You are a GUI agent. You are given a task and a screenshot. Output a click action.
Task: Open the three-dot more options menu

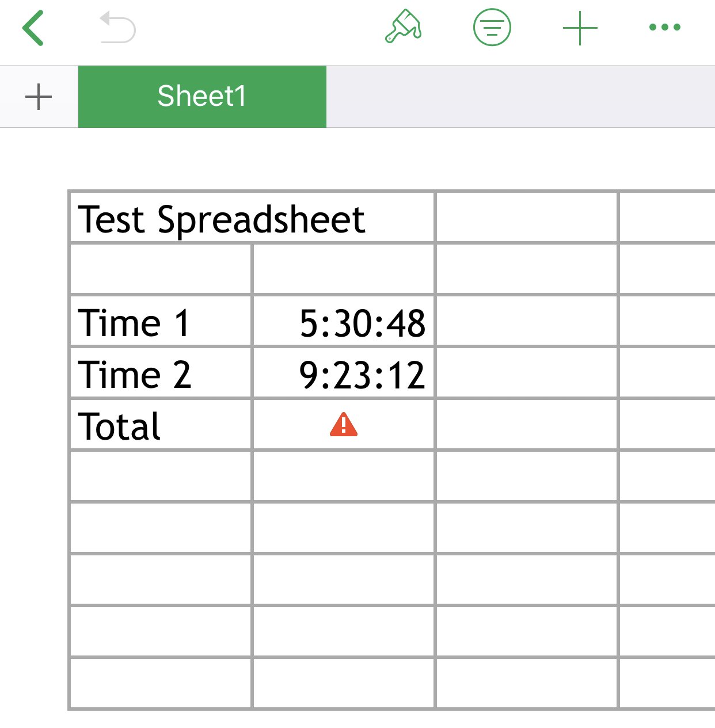(x=664, y=27)
